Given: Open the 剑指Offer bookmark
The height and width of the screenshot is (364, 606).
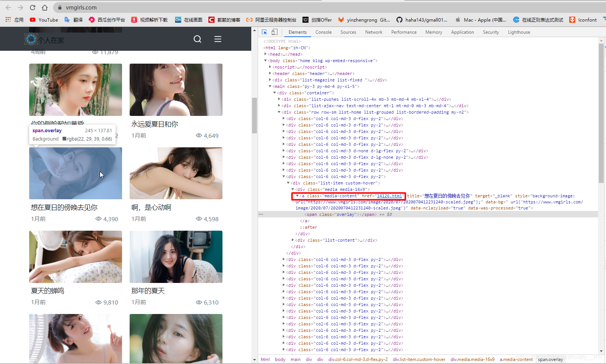Looking at the screenshot, I should 317,20.
